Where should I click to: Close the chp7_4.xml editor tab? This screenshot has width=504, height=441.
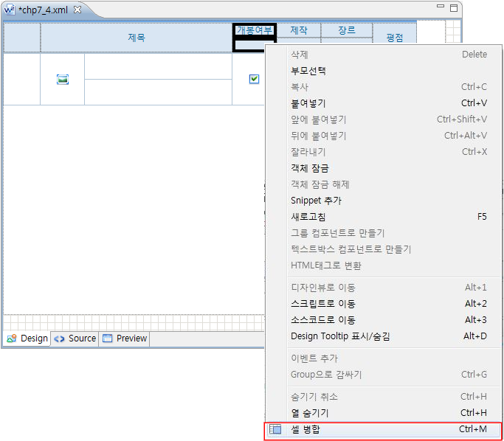[x=77, y=9]
